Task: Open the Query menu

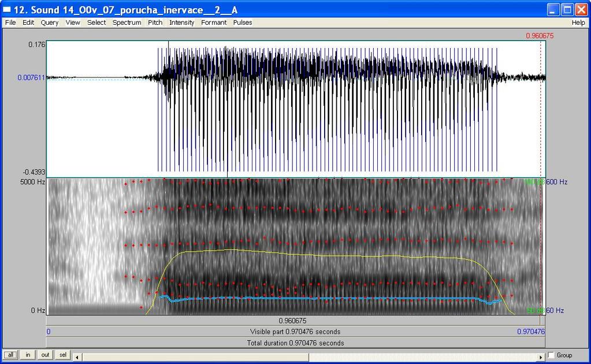Action: coord(49,23)
